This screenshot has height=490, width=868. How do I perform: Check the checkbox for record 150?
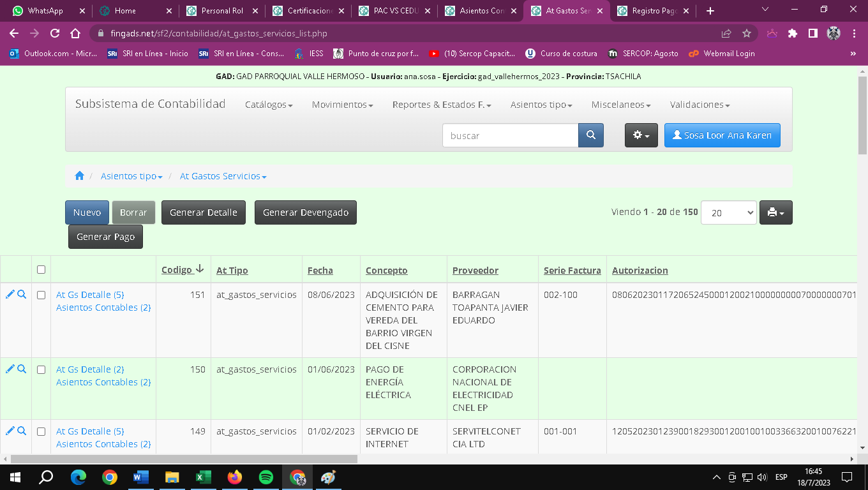(x=41, y=369)
